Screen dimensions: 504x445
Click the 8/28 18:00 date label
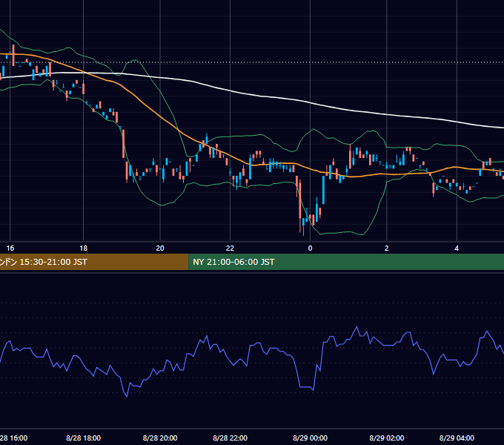83,438
